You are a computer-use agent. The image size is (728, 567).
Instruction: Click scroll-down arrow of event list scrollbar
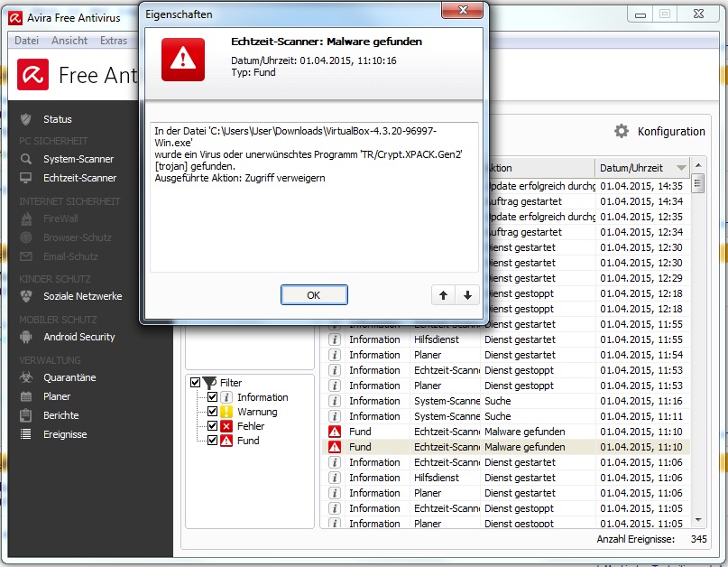(698, 520)
